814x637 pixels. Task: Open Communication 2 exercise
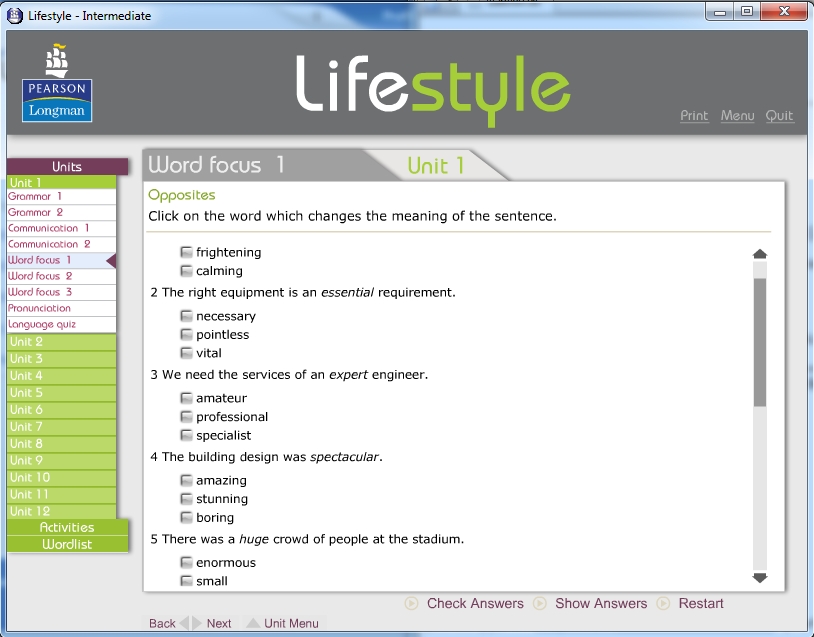pos(61,245)
